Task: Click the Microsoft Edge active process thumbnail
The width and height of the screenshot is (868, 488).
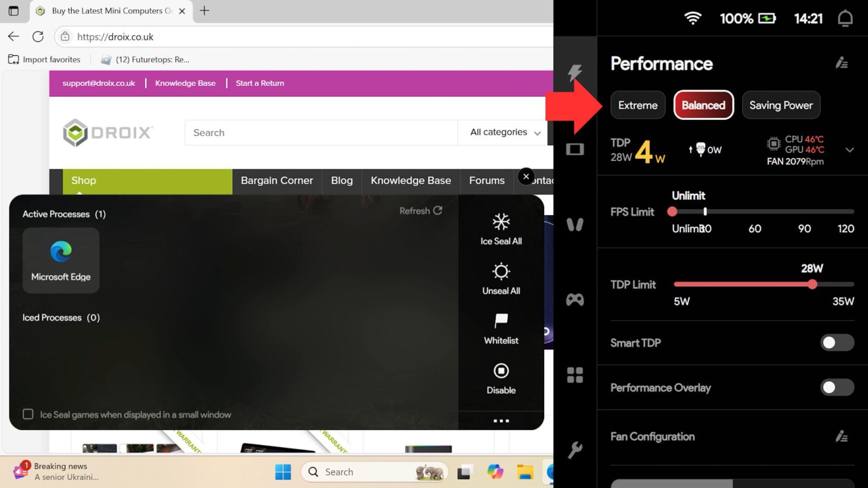Action: pos(61,260)
